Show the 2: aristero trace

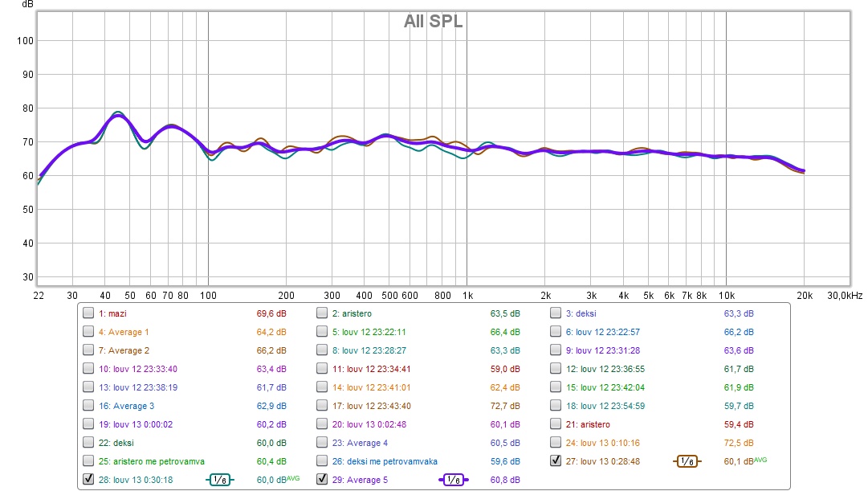pos(322,313)
